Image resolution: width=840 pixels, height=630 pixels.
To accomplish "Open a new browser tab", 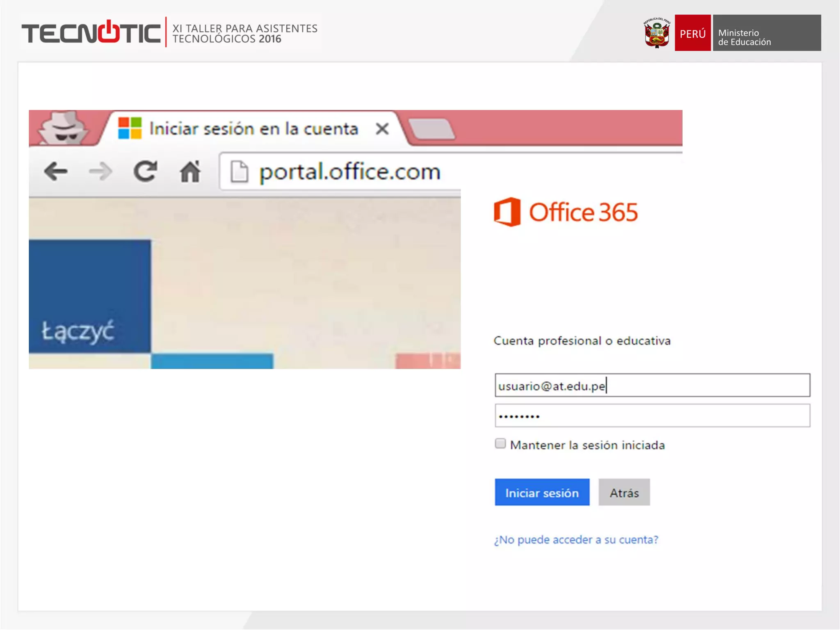I will click(432, 129).
